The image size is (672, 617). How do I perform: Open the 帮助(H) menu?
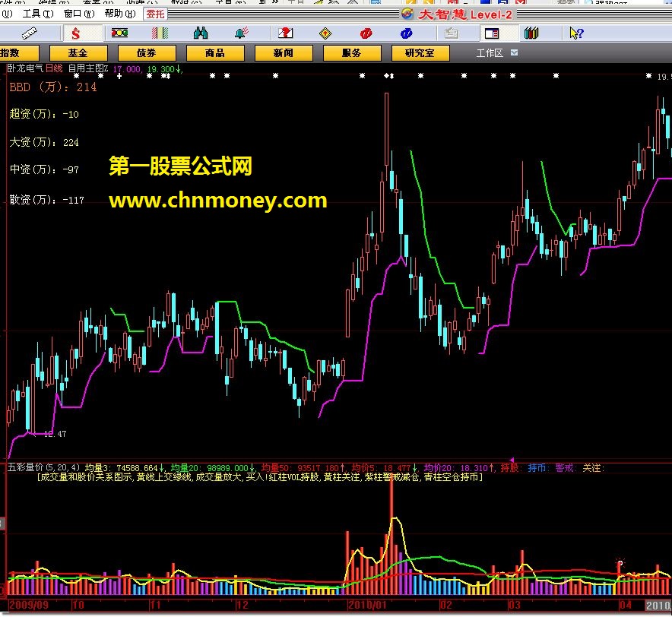pyautogui.click(x=120, y=14)
